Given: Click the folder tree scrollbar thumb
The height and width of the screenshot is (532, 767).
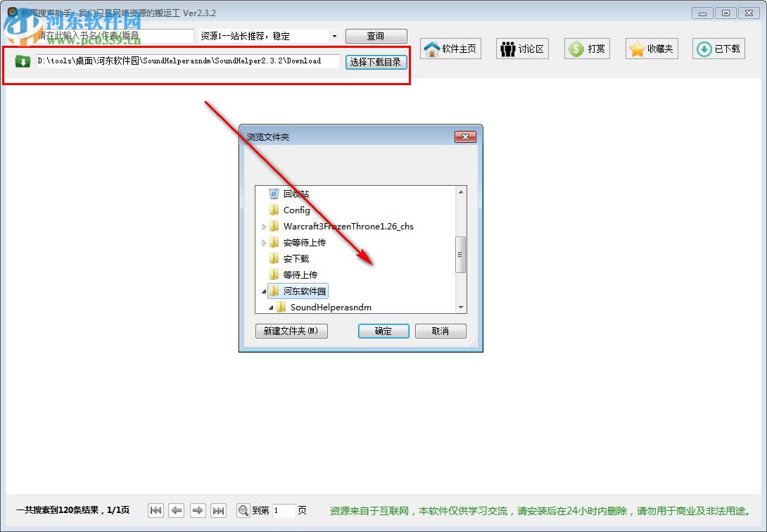Looking at the screenshot, I should (x=460, y=255).
